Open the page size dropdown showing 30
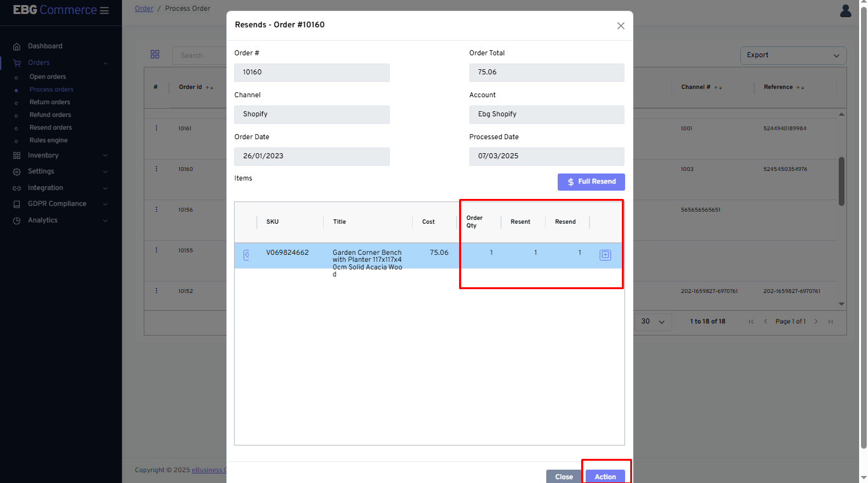The height and width of the screenshot is (483, 868). coord(652,321)
